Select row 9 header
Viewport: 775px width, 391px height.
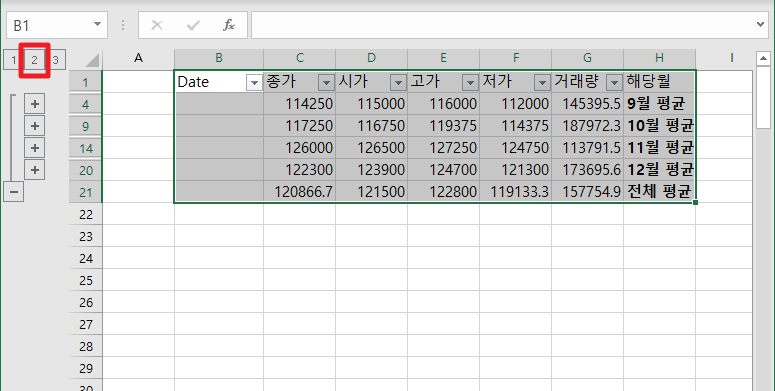tap(86, 126)
